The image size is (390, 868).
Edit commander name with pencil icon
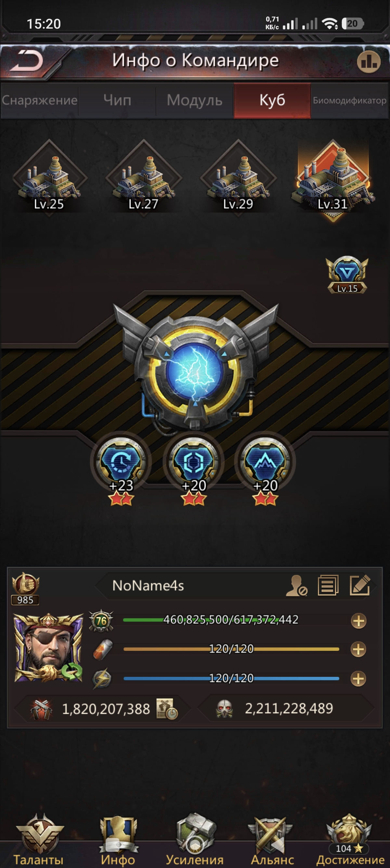[360, 585]
